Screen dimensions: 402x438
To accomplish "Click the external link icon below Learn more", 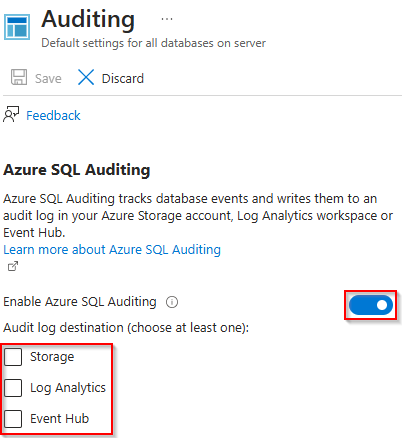I will [13, 266].
